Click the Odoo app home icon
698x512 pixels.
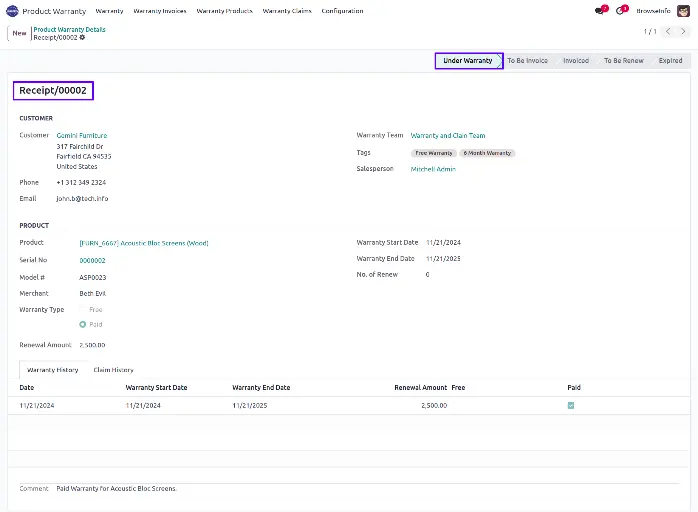(x=12, y=11)
